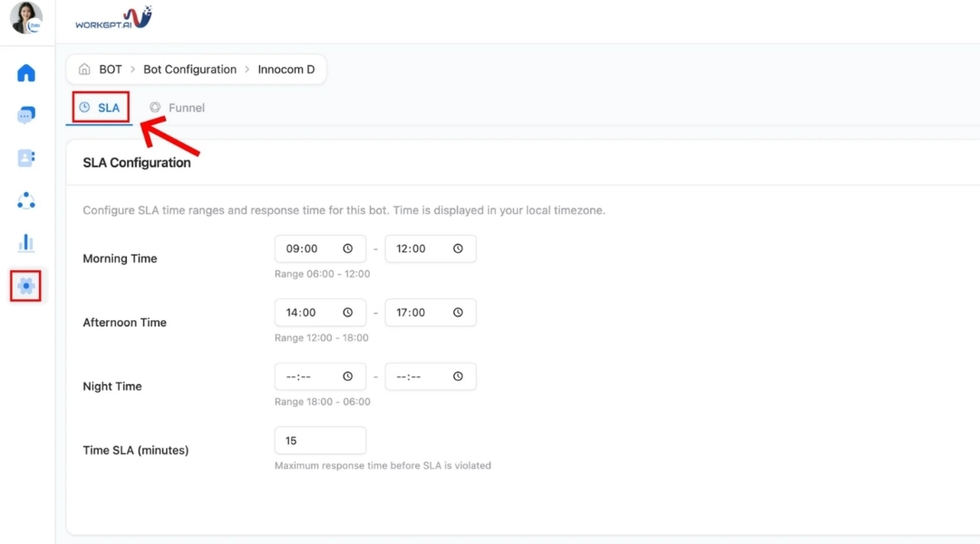Click the 'Range 18:00 - 06:00' hint

(323, 402)
